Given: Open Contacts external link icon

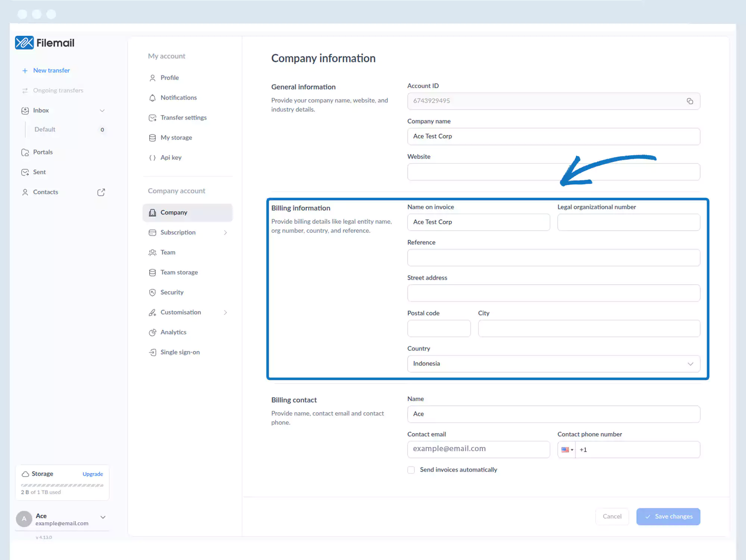Looking at the screenshot, I should [x=101, y=192].
